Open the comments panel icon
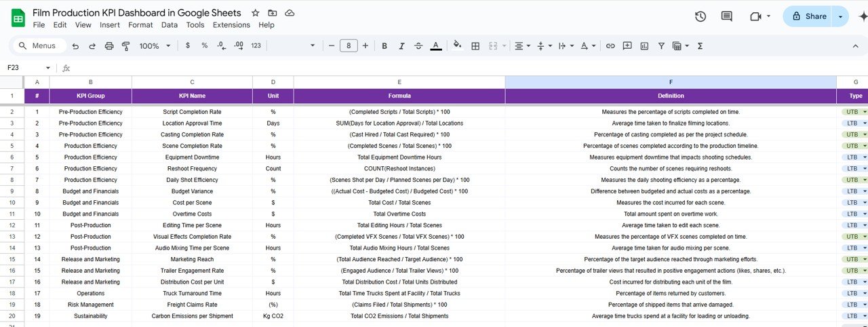This screenshot has width=868, height=327. point(726,16)
